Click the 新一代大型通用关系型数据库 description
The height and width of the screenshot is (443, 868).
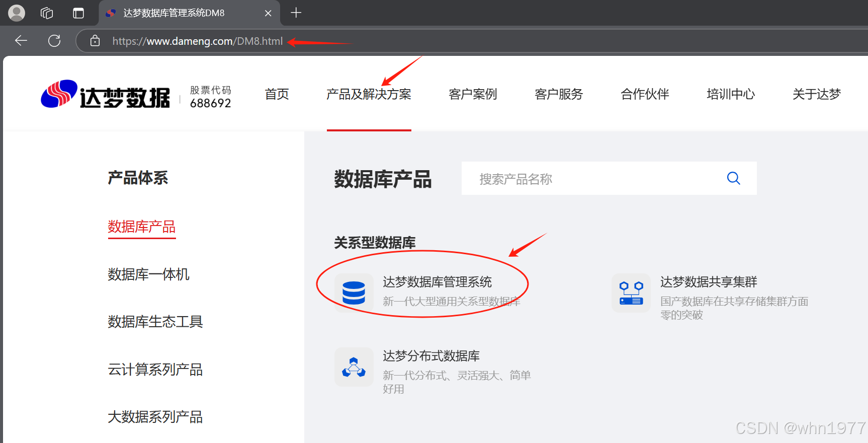tap(452, 302)
